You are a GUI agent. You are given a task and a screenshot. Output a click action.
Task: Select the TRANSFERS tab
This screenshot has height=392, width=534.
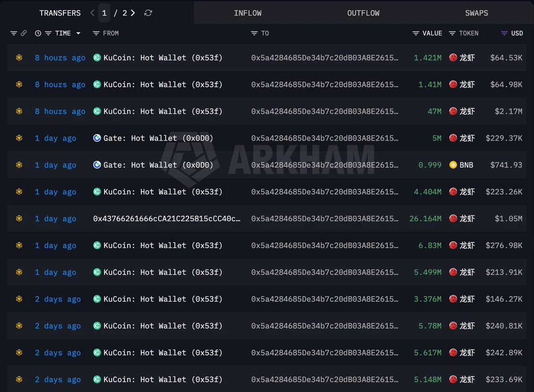[60, 13]
